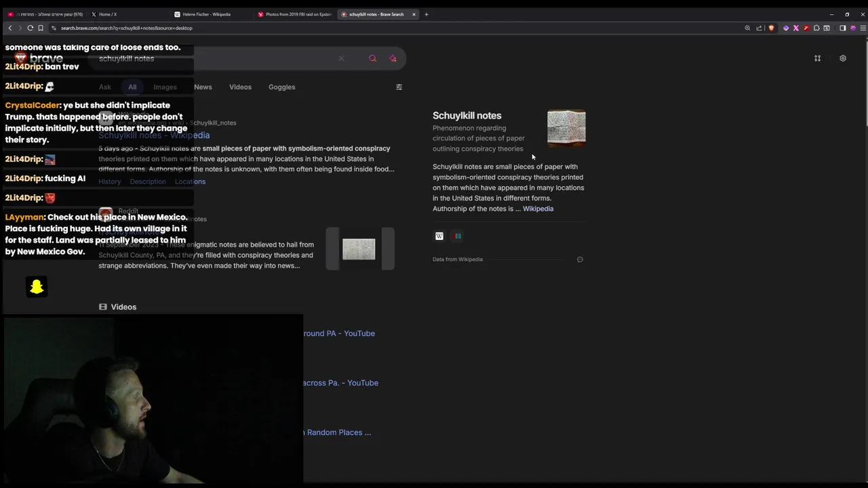Open the red extension icon in toolbar
This screenshot has height=488, width=868.
[806, 28]
